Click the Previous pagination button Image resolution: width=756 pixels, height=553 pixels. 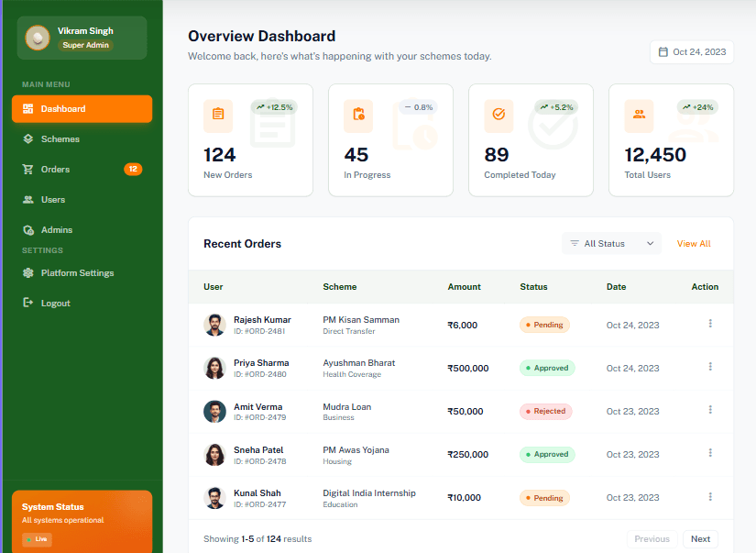[x=652, y=539]
